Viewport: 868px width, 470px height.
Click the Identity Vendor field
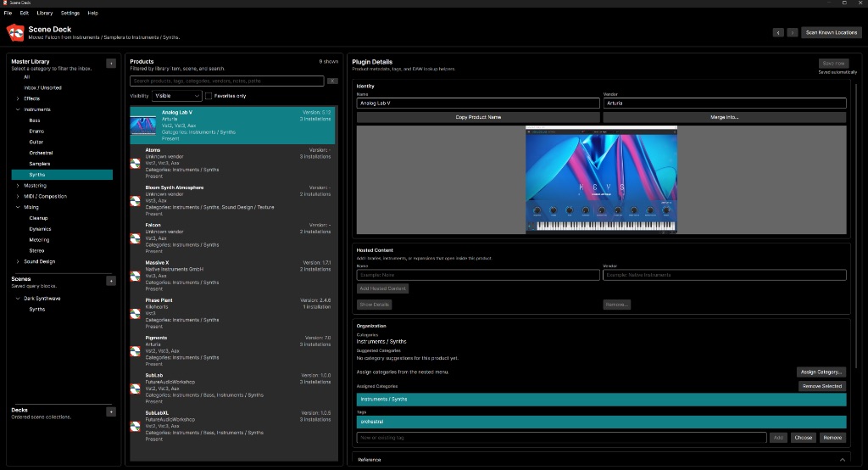[725, 104]
